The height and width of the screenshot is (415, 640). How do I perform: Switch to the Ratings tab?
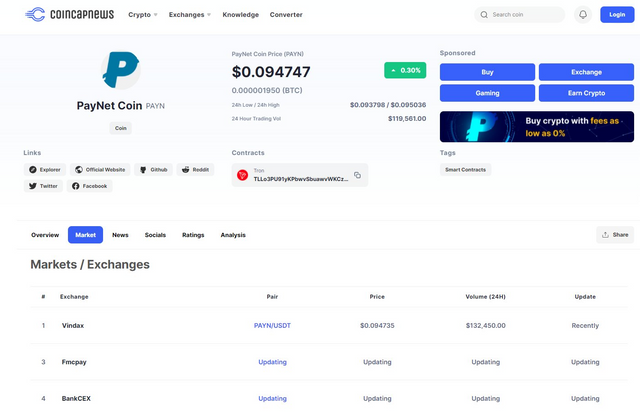[x=193, y=235]
